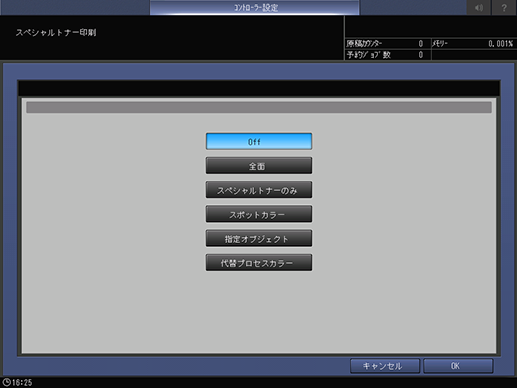The image size is (517, 388).
Task: Open the コントローラー設定 tab
Action: click(255, 7)
